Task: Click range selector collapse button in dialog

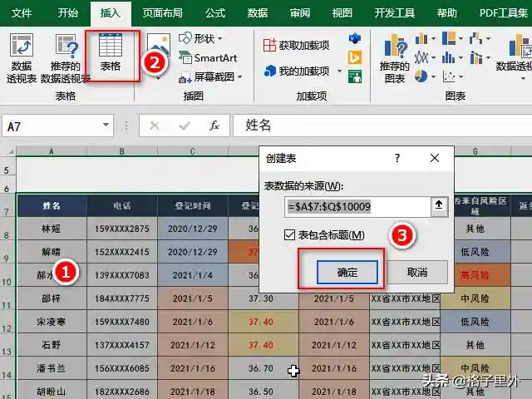Action: pyautogui.click(x=439, y=205)
